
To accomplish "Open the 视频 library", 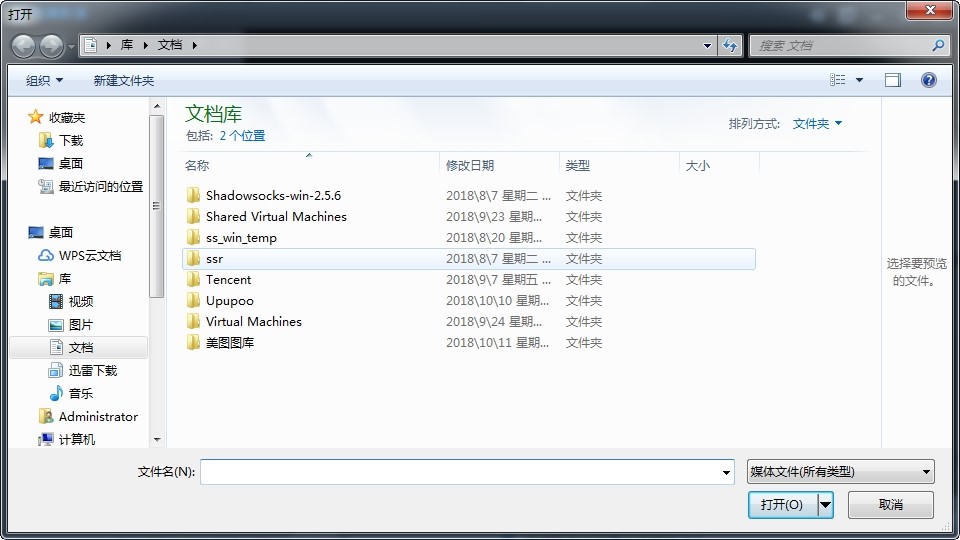I will coord(71,301).
